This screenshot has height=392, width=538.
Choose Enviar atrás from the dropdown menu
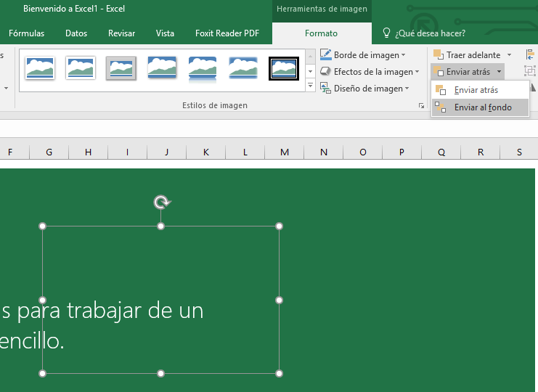480,90
